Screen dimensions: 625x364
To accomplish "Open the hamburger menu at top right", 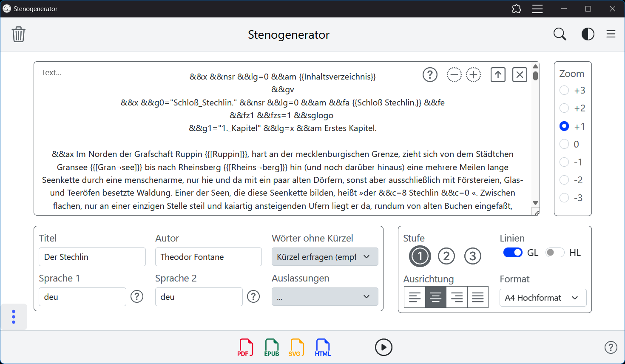I will [611, 34].
